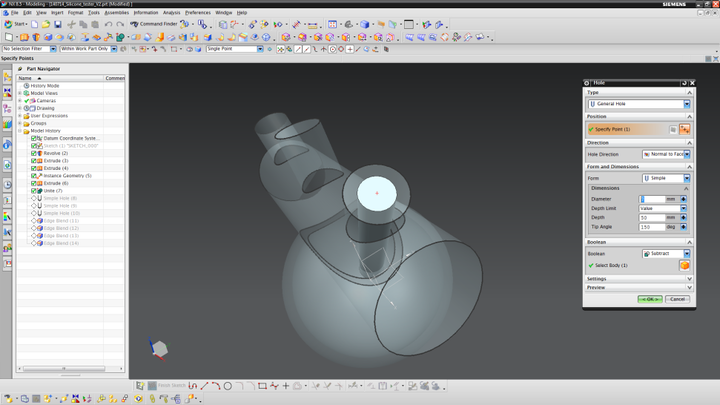
Task: Click the Diameter input field
Action: tap(652, 199)
